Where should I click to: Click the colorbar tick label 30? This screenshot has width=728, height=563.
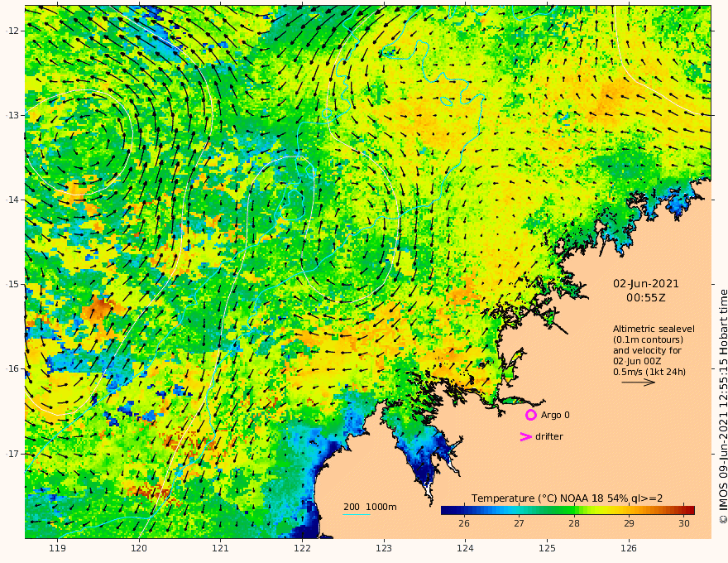[x=684, y=523]
